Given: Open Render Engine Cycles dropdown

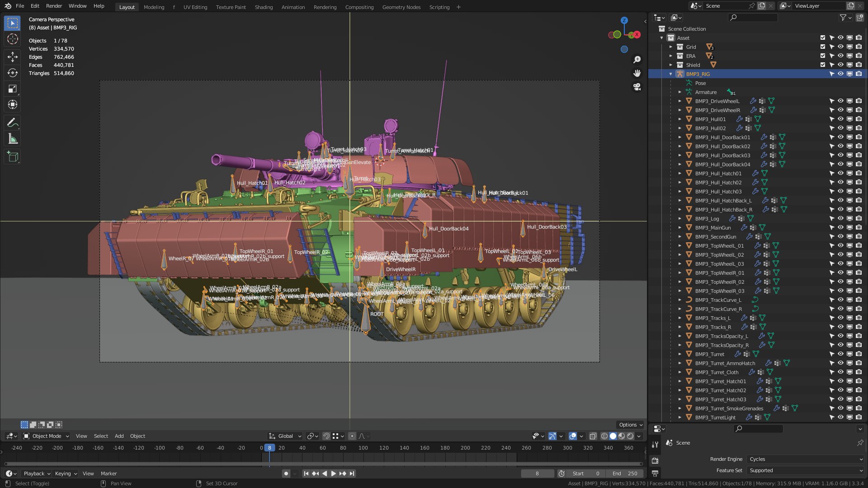Looking at the screenshot, I should pyautogui.click(x=805, y=459).
